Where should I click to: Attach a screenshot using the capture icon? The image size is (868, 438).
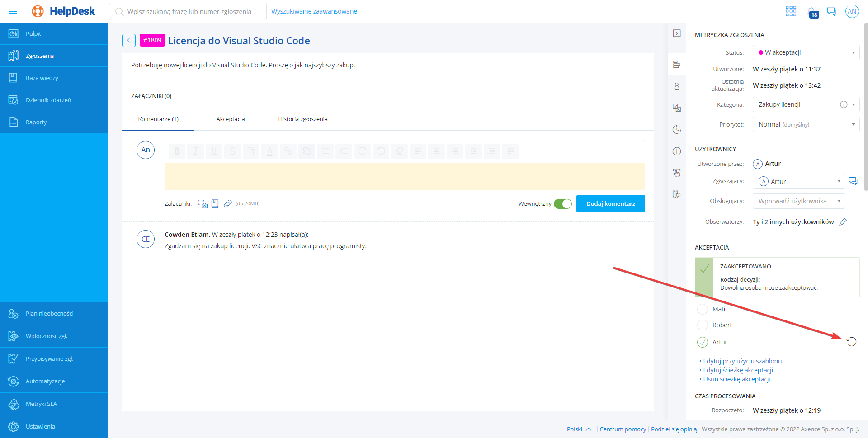[x=203, y=204]
